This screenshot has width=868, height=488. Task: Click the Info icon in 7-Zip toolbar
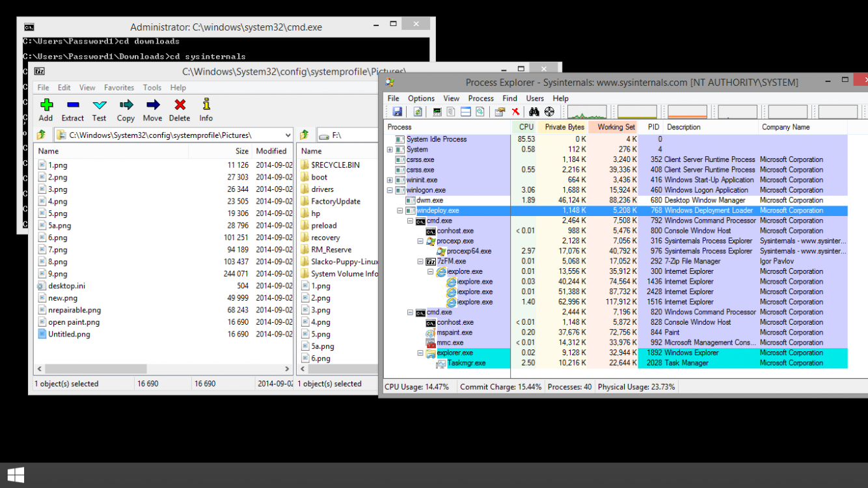[x=206, y=104]
